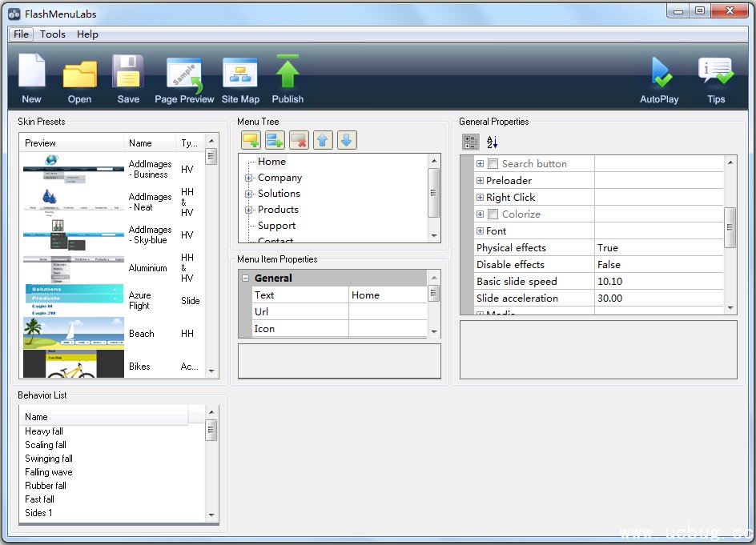Move menu item up with blue arrow
This screenshot has width=756, height=545.
coord(323,141)
